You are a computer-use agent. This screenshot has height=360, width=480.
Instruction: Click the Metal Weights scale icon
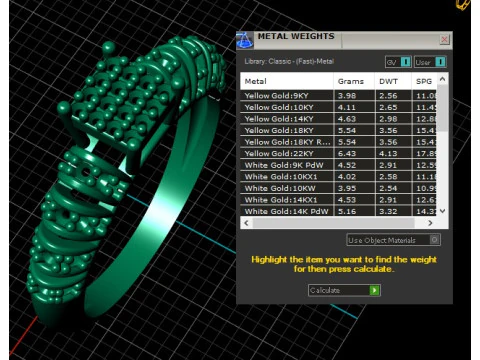(245, 40)
